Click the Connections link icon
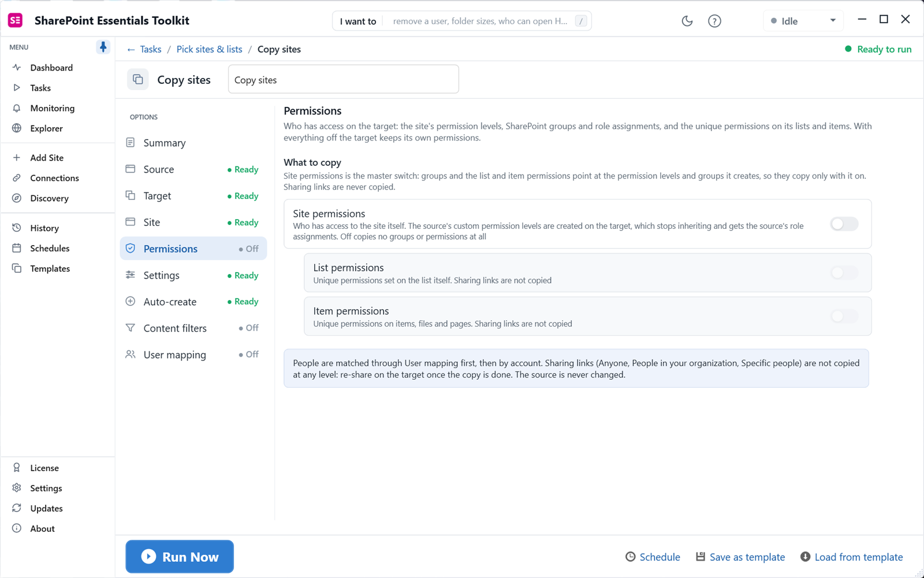 [17, 178]
